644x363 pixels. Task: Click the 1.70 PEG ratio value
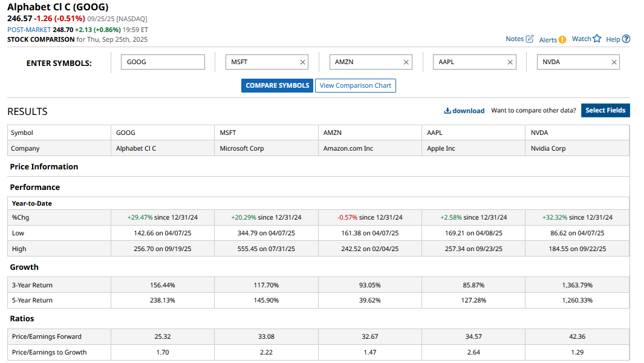coord(163,352)
